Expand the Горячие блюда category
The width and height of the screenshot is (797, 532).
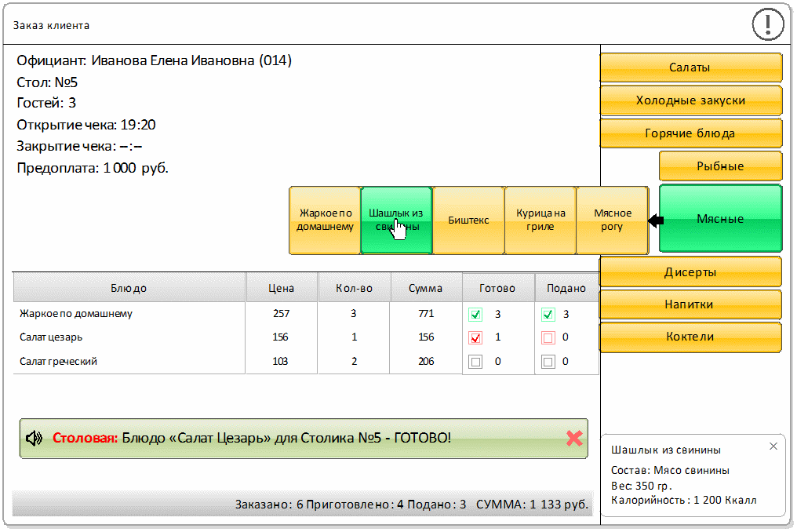[690, 133]
